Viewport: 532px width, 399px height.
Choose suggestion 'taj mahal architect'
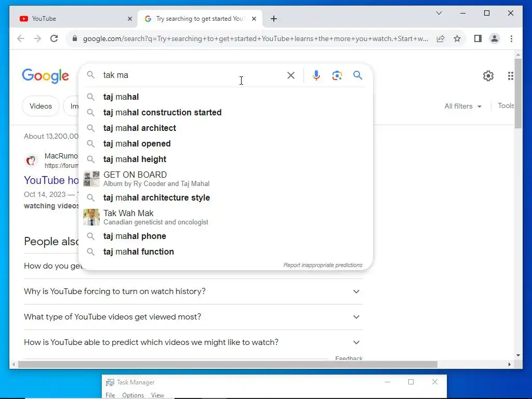[225, 128]
